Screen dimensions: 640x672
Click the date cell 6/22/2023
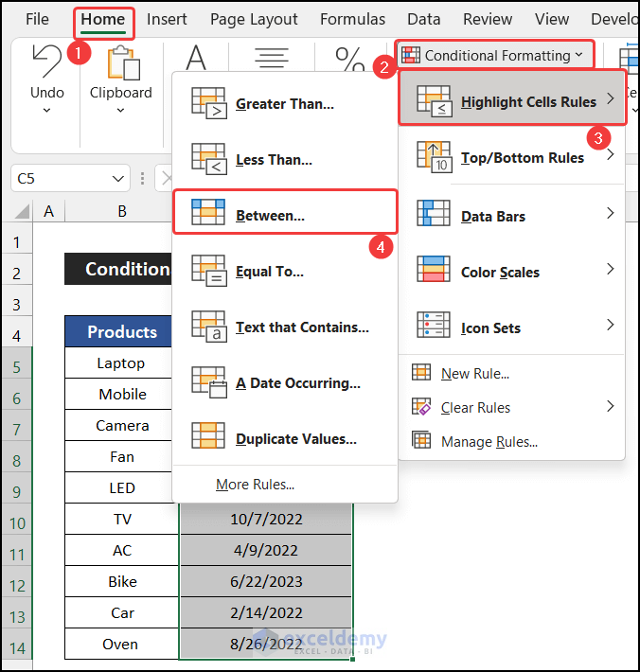[266, 581]
